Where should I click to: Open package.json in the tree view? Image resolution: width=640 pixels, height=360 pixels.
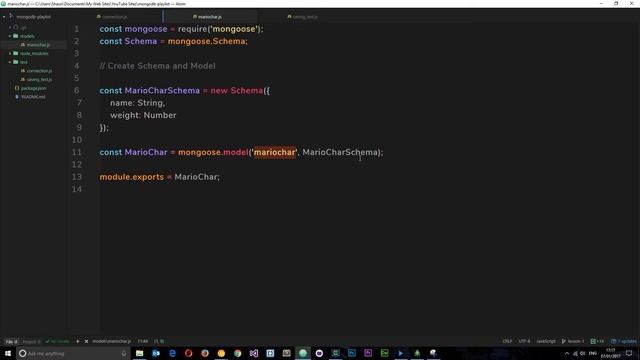[33, 88]
